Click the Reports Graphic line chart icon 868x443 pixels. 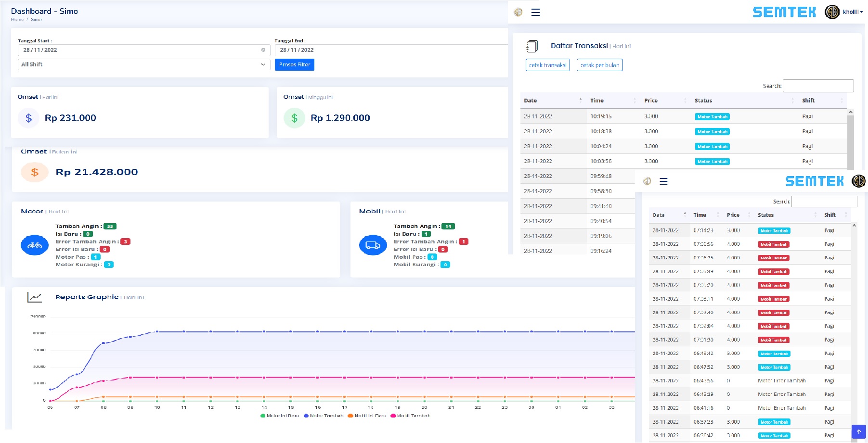tap(35, 297)
